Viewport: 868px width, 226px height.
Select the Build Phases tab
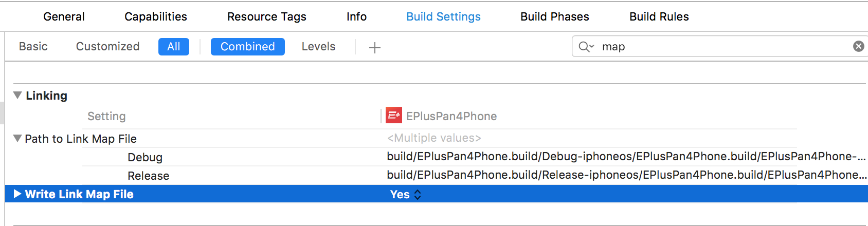(x=554, y=16)
